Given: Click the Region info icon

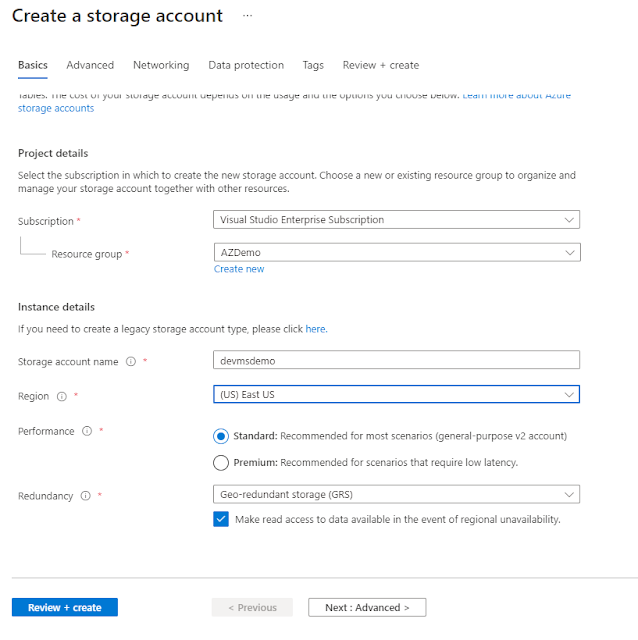Looking at the screenshot, I should tap(62, 397).
